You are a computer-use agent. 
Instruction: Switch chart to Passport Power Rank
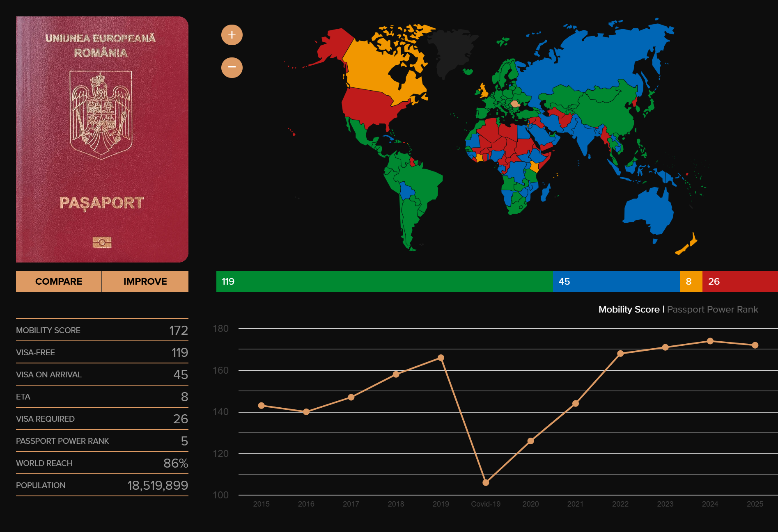(713, 309)
